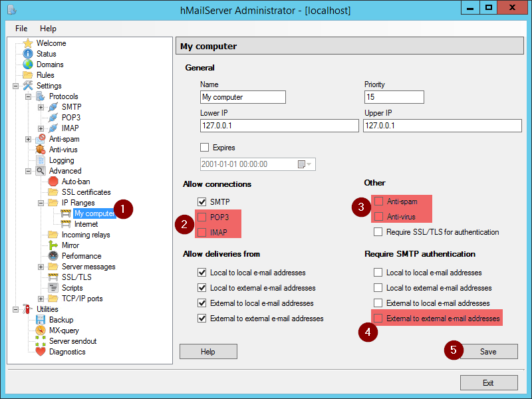
Task: Click the Auto-ban red circle icon
Action: [x=53, y=182]
